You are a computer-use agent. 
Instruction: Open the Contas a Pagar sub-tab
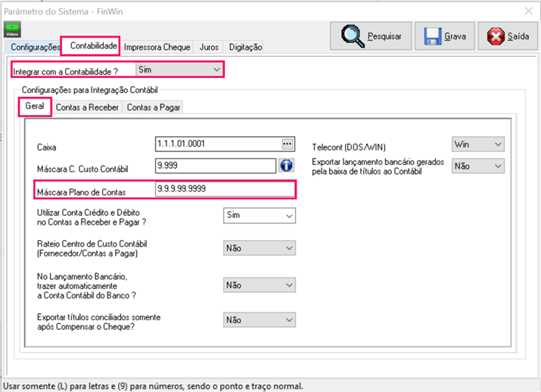[154, 107]
